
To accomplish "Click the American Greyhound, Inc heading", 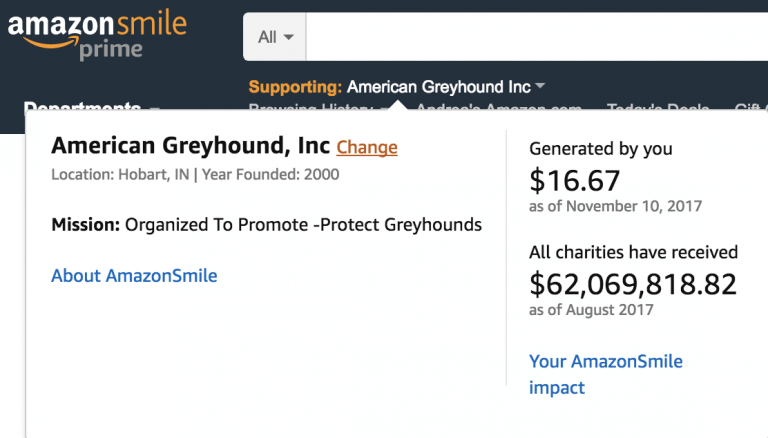I will tap(191, 146).
